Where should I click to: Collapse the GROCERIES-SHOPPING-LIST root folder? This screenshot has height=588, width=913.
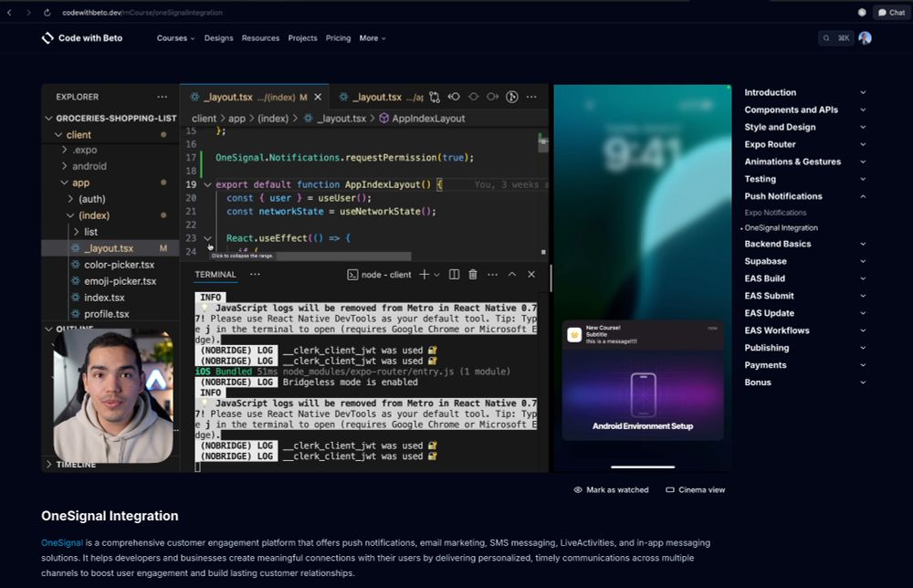[x=49, y=118]
